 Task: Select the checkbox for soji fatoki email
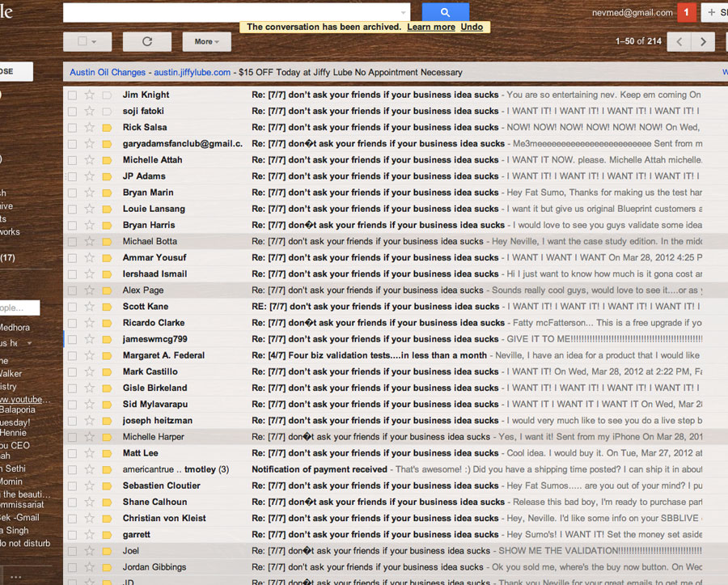coord(72,111)
